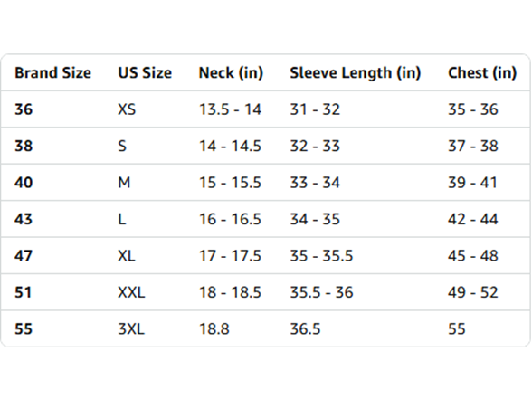Click sleeve length 36.5 cell
Screen dimensions: 532x399
coord(305,329)
